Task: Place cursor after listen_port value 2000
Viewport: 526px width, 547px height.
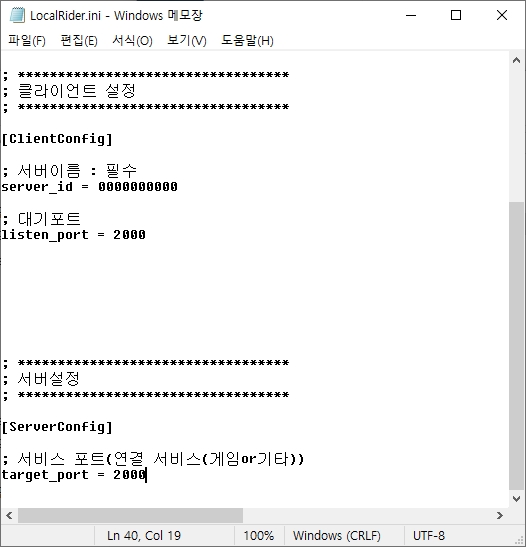Action: (146, 235)
